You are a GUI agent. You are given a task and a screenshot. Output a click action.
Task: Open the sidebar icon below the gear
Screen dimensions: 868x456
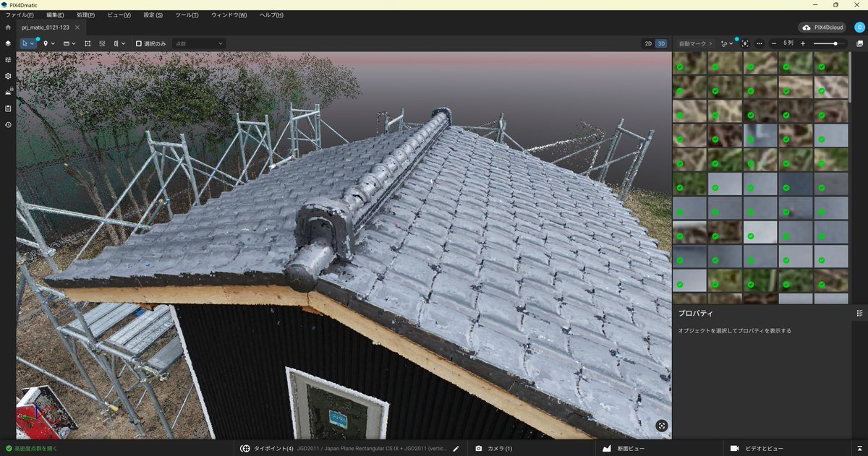[8, 93]
